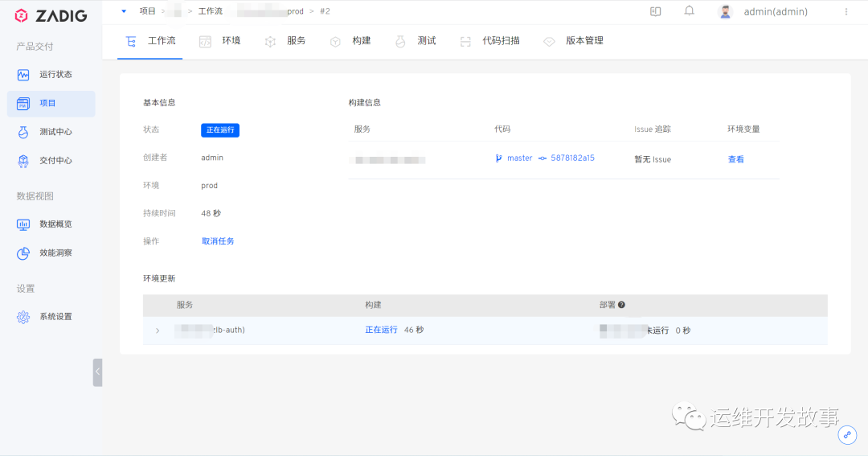Select 项目 in the sidebar
Image resolution: width=868 pixels, height=456 pixels.
click(51, 104)
